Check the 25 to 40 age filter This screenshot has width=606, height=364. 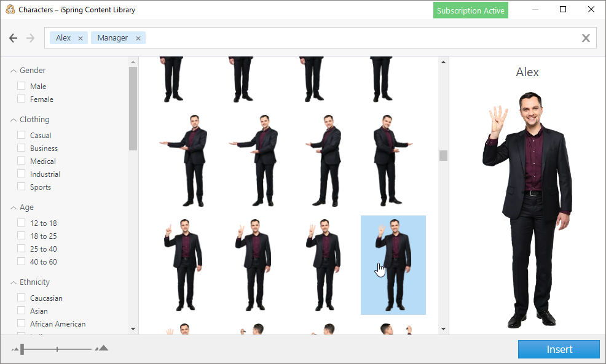[x=21, y=249]
